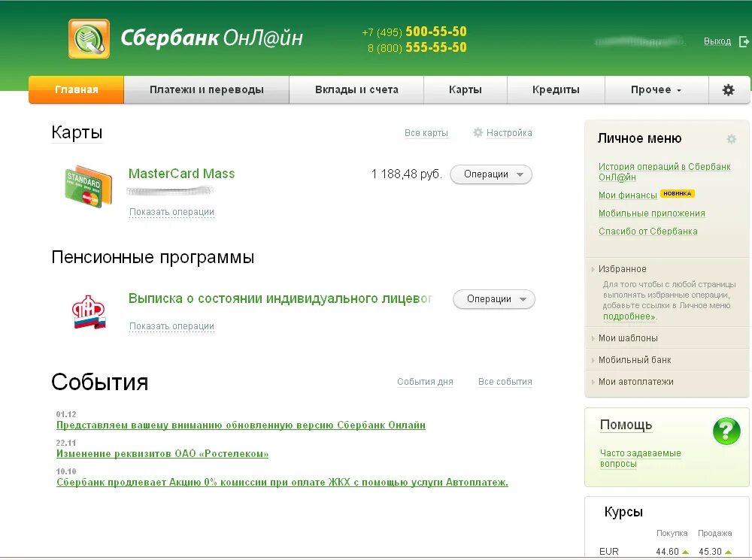Click the 01.12 event date
Image resolution: width=752 pixels, height=560 pixels.
point(66,414)
